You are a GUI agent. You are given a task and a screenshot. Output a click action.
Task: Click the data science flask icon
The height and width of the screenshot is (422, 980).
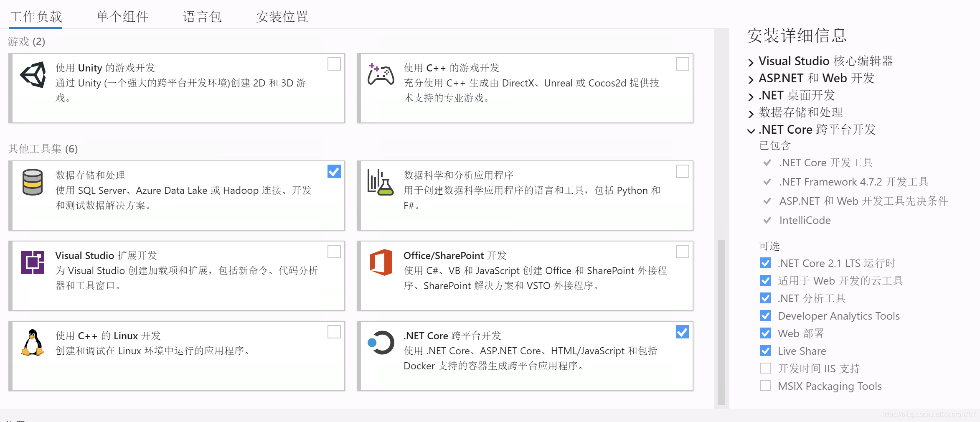click(x=380, y=182)
